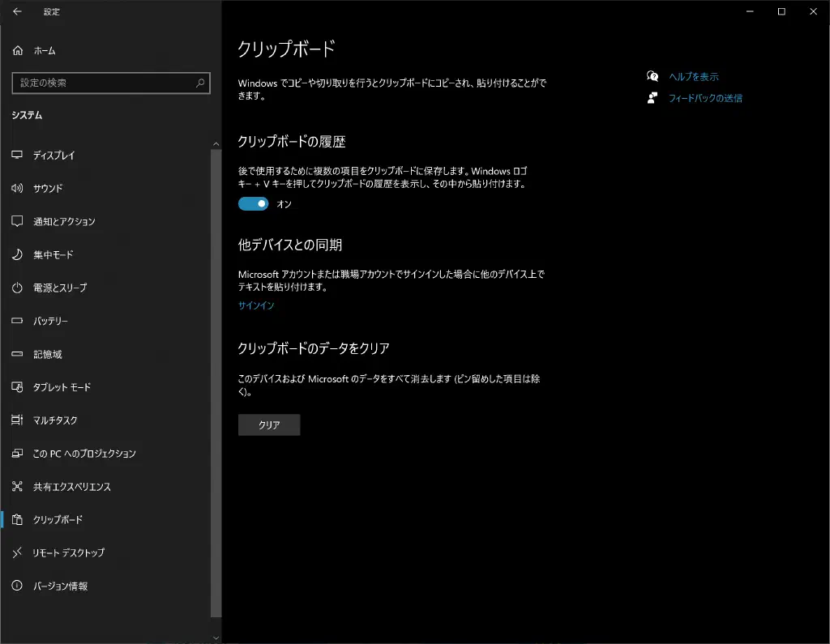Turn off the clipboard history toggle

[253, 204]
